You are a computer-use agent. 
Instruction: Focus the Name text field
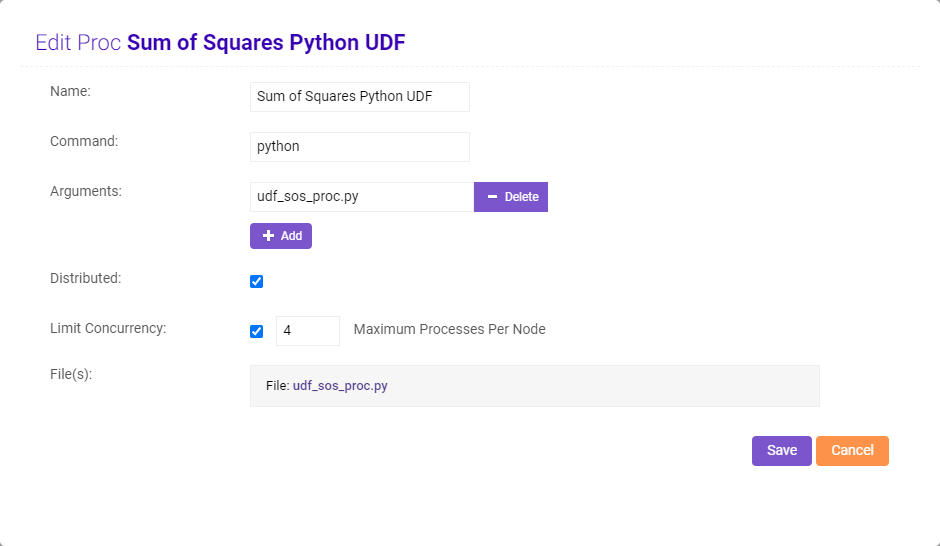click(x=359, y=97)
